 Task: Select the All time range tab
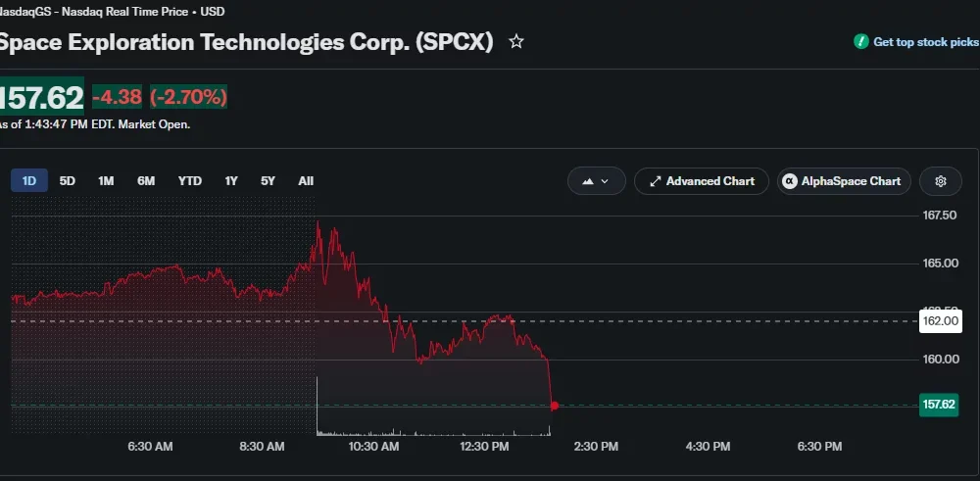[x=306, y=181]
